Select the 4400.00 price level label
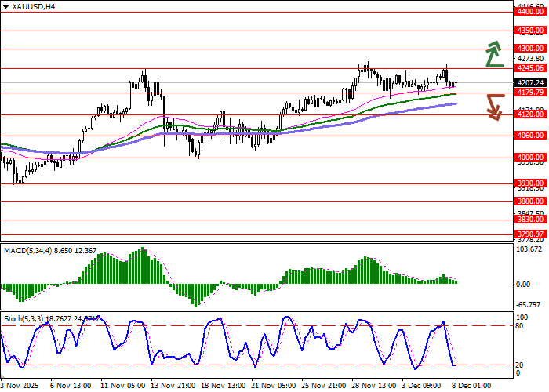 (530, 12)
